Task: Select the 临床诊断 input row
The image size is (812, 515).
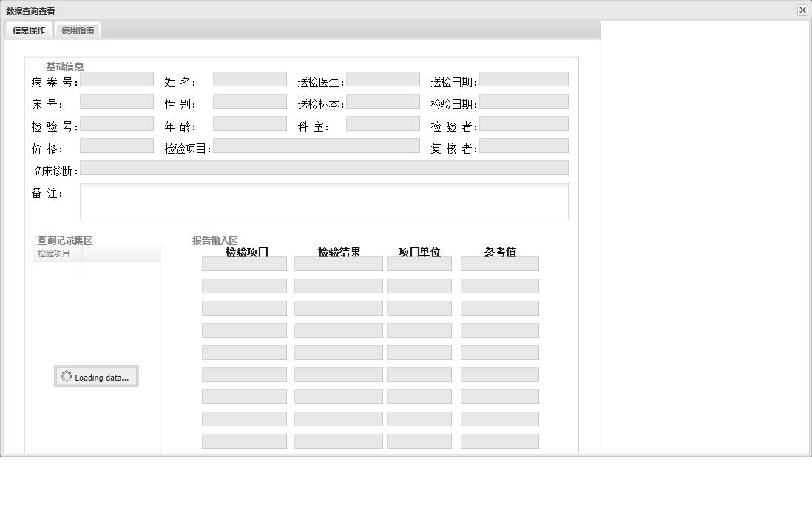Action: pos(325,168)
